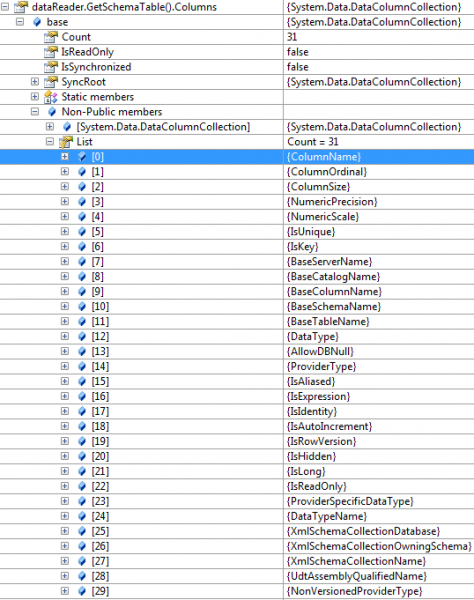This screenshot has width=474, height=600.
Task: Collapse the List node
Action: pyautogui.click(x=50, y=142)
